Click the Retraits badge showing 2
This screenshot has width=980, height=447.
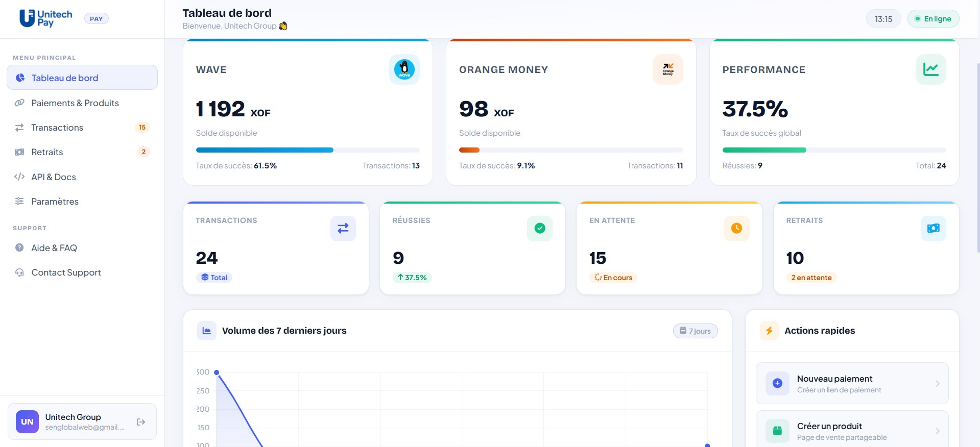144,152
